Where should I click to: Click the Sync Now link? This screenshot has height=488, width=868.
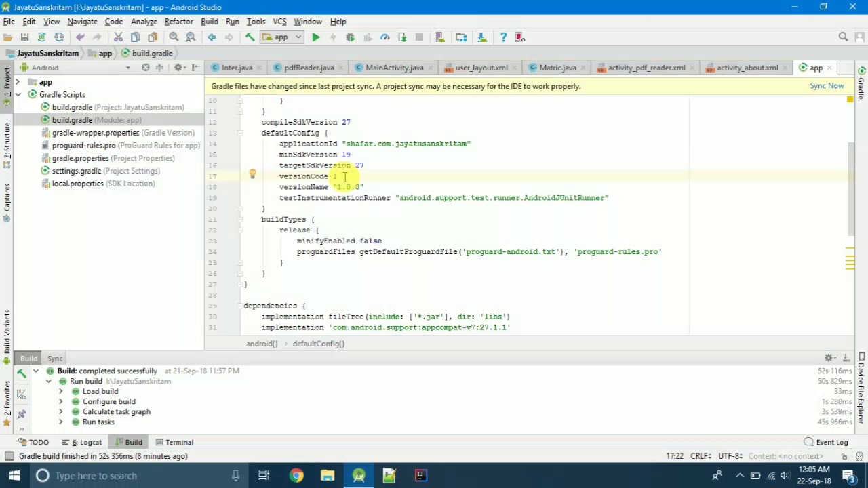click(x=827, y=86)
